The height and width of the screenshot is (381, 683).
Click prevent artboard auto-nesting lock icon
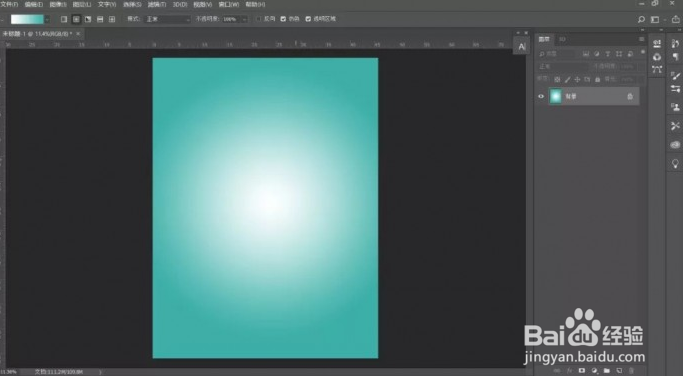587,80
